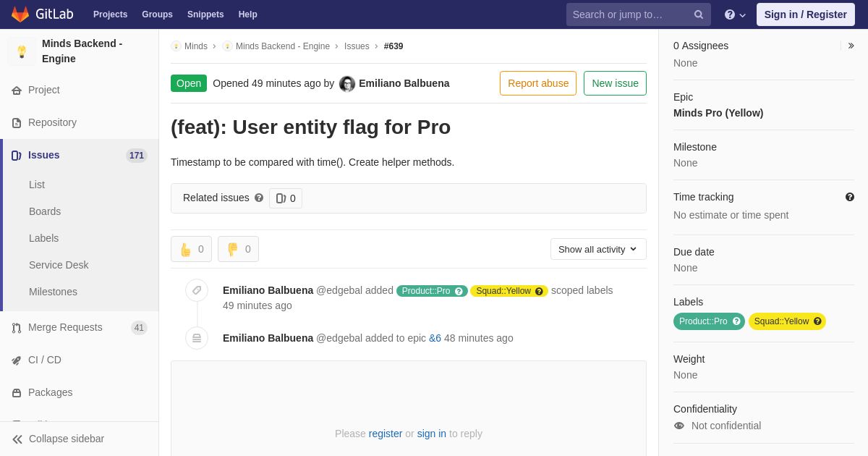Click the Minds breadcrumb link
The height and width of the screenshot is (456, 868).
tap(196, 46)
